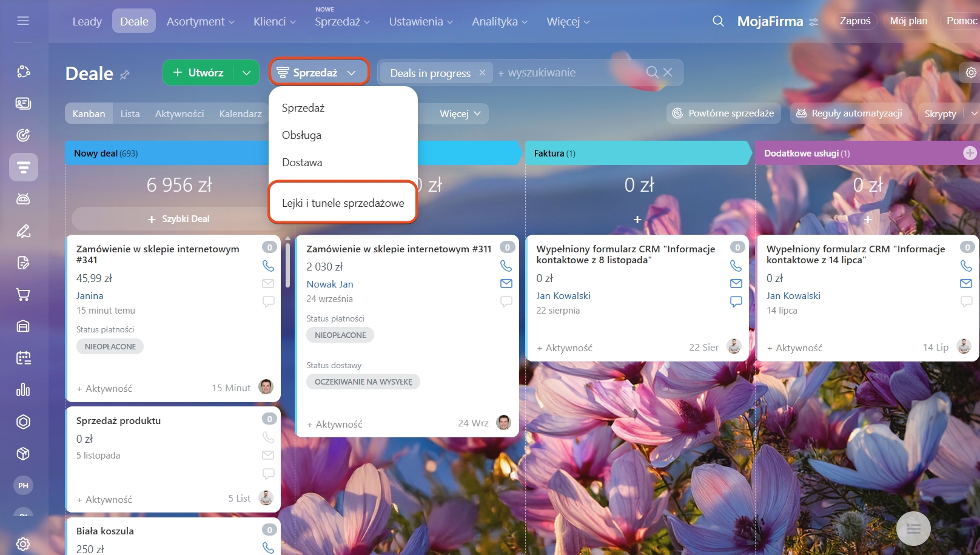Click the bar chart analytics sidebar icon
This screenshot has height=555, width=980.
click(x=23, y=390)
